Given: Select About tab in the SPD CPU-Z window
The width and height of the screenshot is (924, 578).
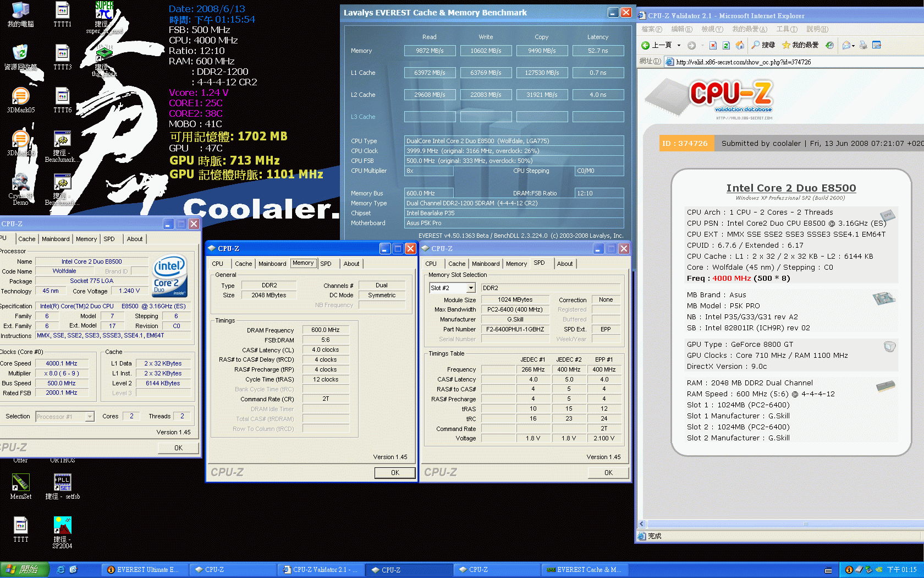Looking at the screenshot, I should tap(564, 264).
